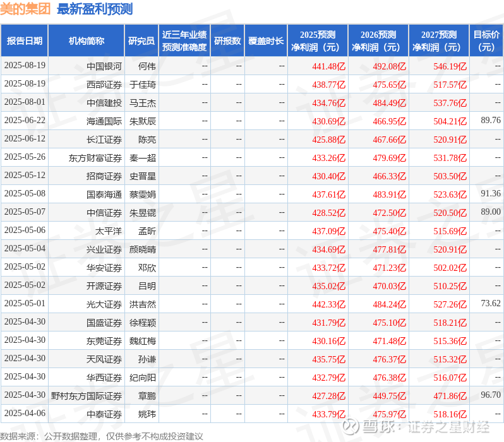Click the 研报数 column header
The width and height of the screenshot is (504, 442).
(227, 41)
